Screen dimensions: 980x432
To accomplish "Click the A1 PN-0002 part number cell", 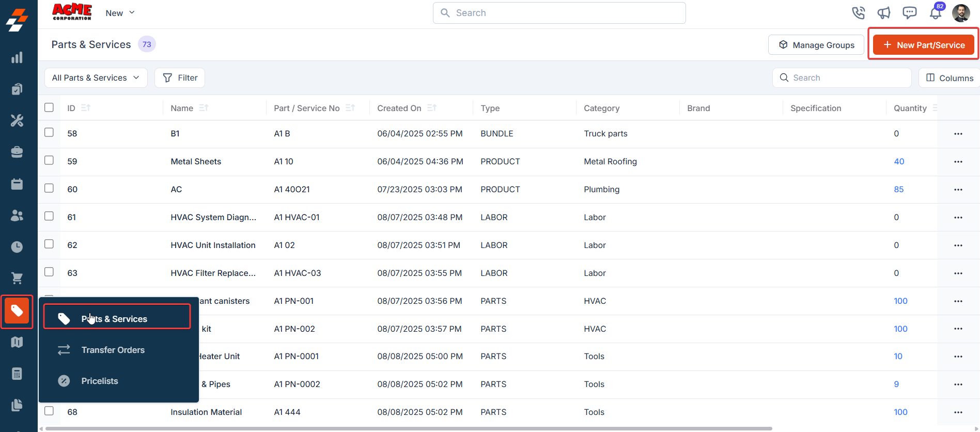I will pyautogui.click(x=297, y=384).
